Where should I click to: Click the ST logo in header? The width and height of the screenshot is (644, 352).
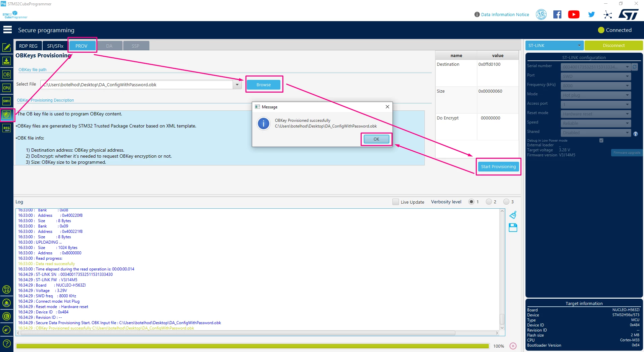point(629,14)
